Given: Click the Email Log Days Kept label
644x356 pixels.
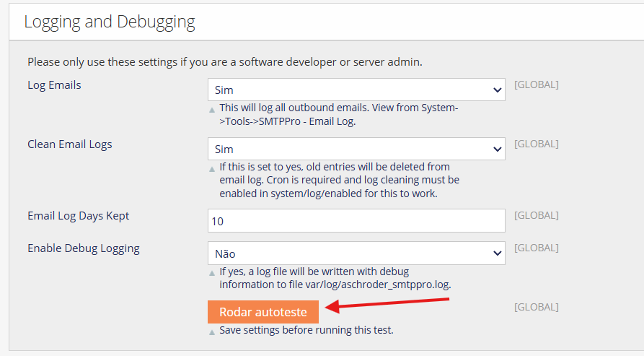Looking at the screenshot, I should 79,216.
